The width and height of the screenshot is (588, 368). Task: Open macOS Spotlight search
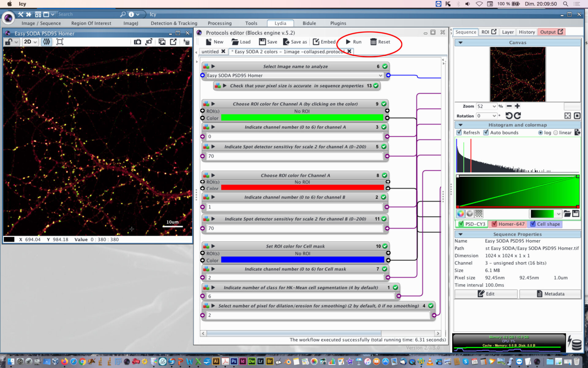pos(566,4)
